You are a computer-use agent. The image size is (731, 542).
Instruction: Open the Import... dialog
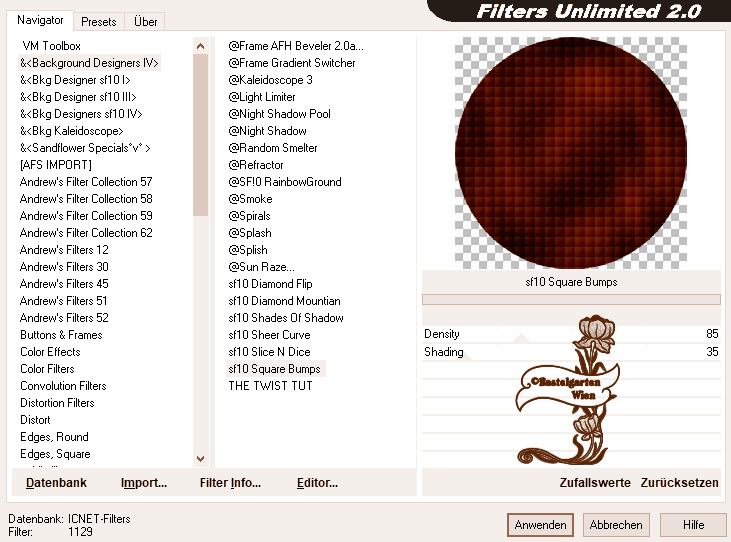(144, 483)
